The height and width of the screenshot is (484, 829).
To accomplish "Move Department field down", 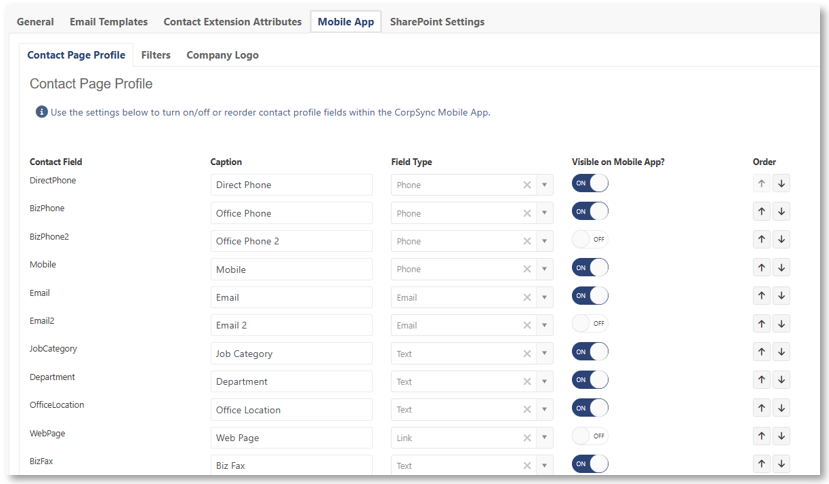I will (x=781, y=380).
